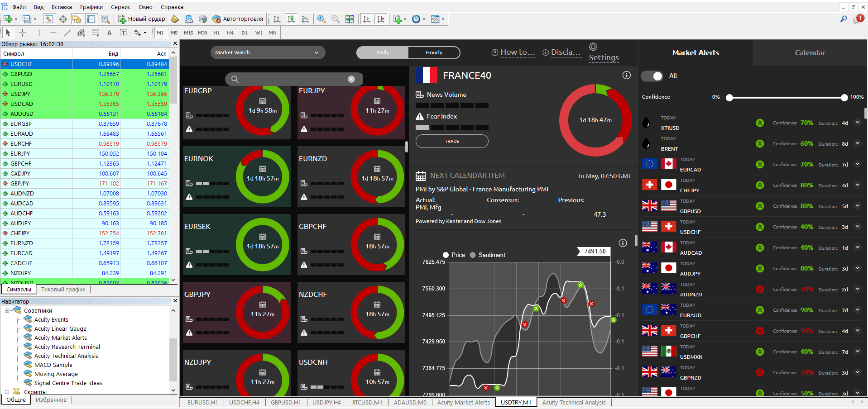Expand the GBPUSD alert row chevron

coord(857,206)
